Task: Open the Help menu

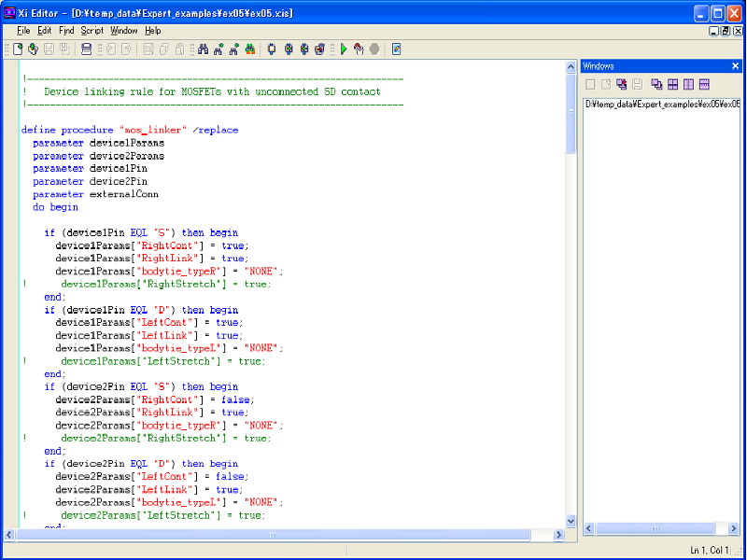Action: 152,31
